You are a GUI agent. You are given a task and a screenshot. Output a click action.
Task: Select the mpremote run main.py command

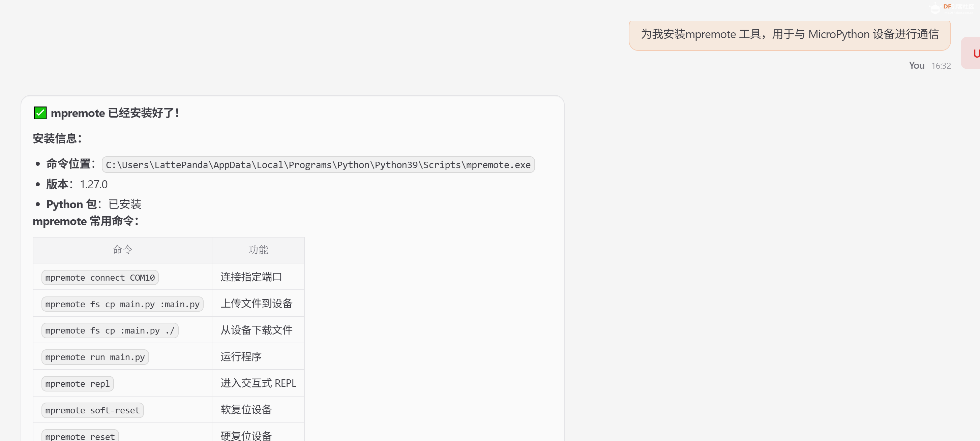click(95, 357)
